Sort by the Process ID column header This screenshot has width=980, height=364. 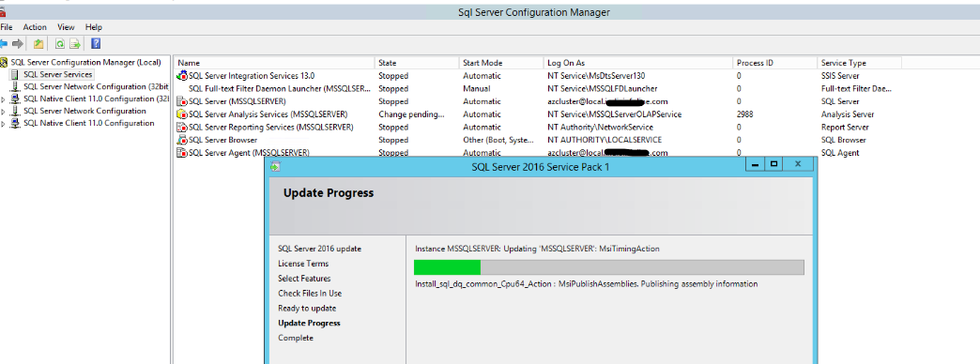point(775,63)
